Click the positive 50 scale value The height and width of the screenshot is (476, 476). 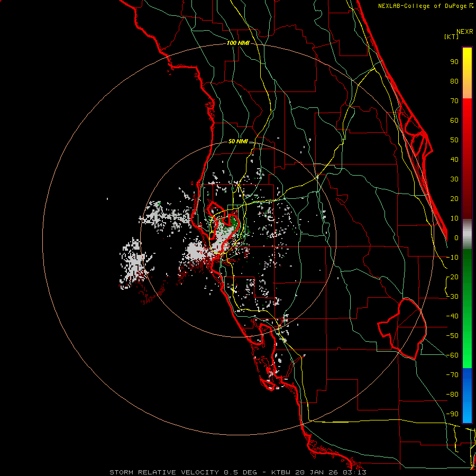point(454,140)
